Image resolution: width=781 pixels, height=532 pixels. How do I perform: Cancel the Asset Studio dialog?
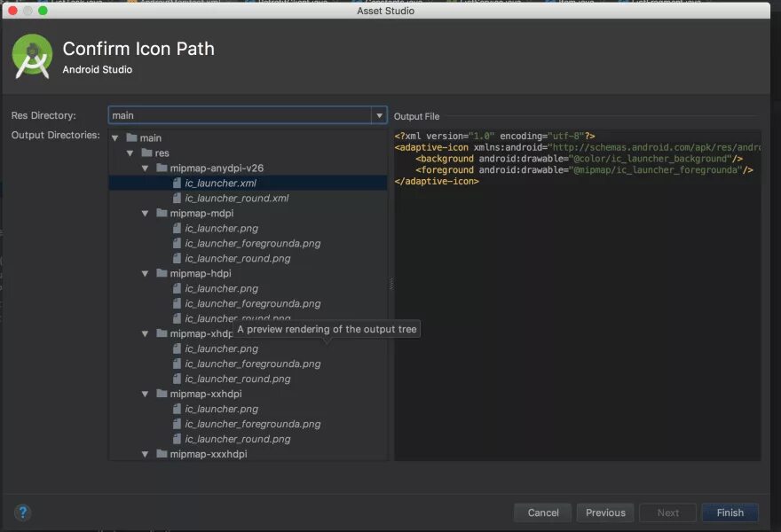(543, 512)
